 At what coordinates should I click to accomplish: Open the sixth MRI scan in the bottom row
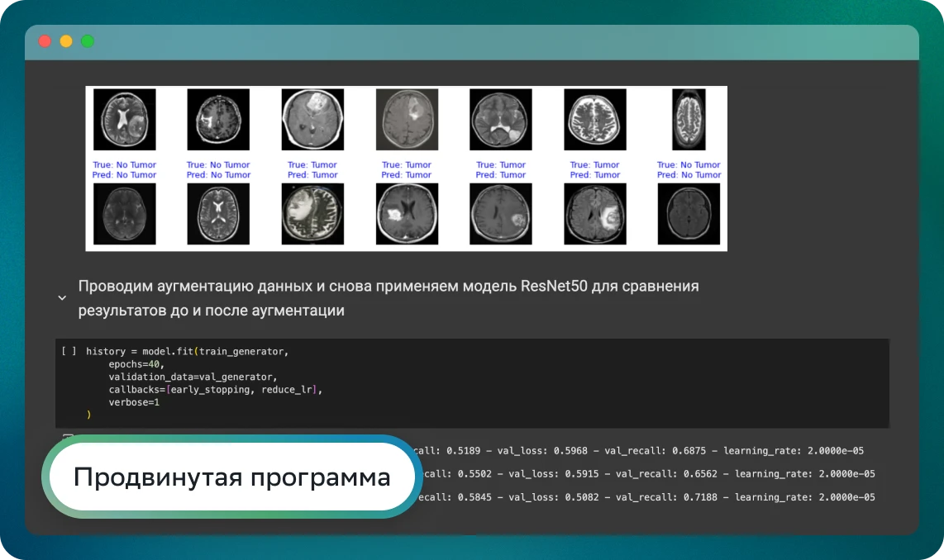595,215
